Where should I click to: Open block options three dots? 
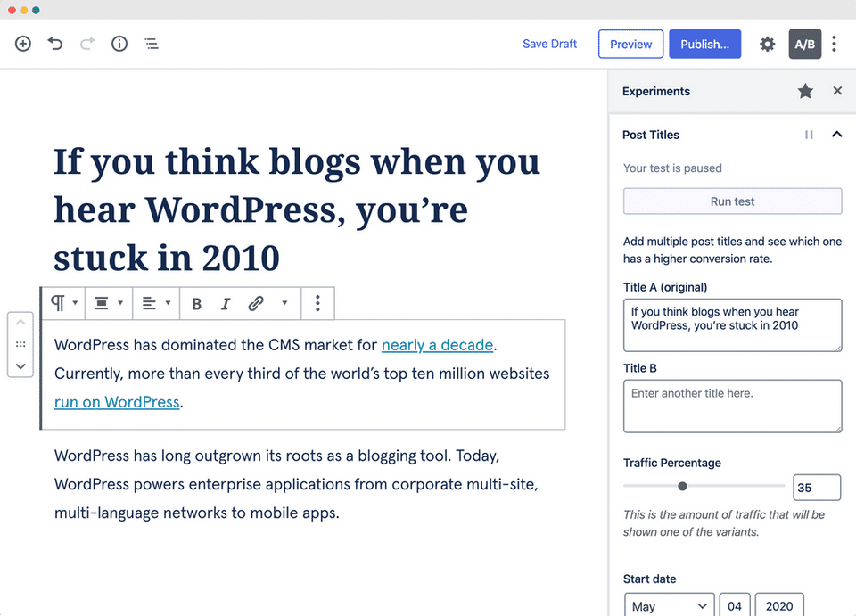[x=317, y=303]
